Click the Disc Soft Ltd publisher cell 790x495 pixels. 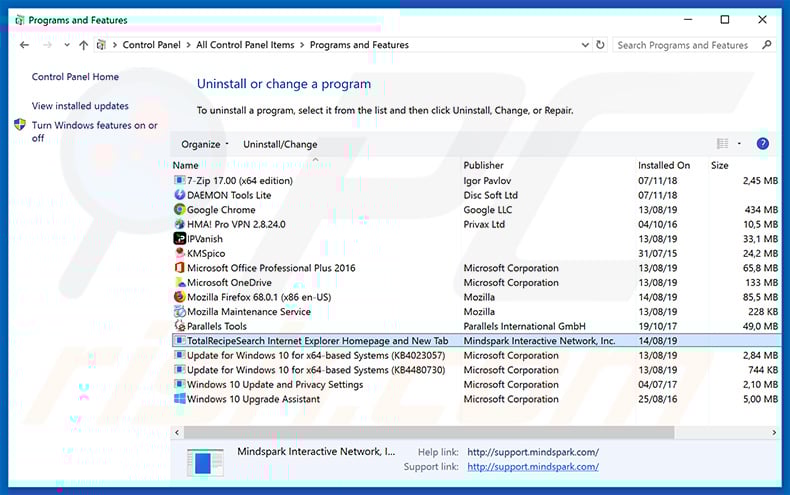pyautogui.click(x=491, y=195)
